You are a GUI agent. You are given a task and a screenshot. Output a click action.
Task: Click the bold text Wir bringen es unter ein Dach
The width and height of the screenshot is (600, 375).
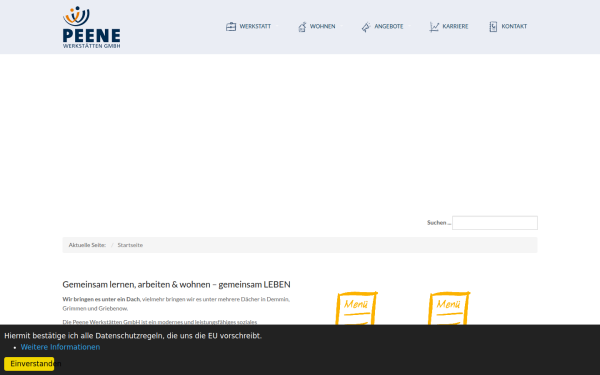click(101, 299)
